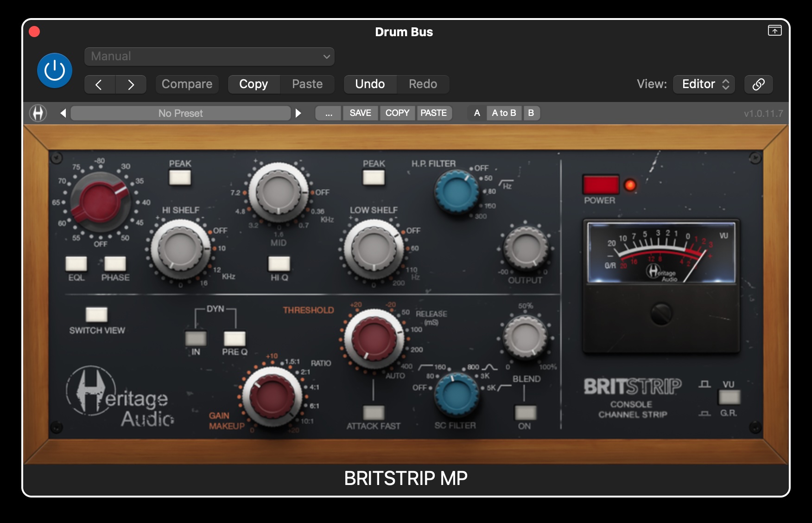The image size is (812, 523).
Task: Click the VU metering toggle switch icon
Action: (x=729, y=398)
